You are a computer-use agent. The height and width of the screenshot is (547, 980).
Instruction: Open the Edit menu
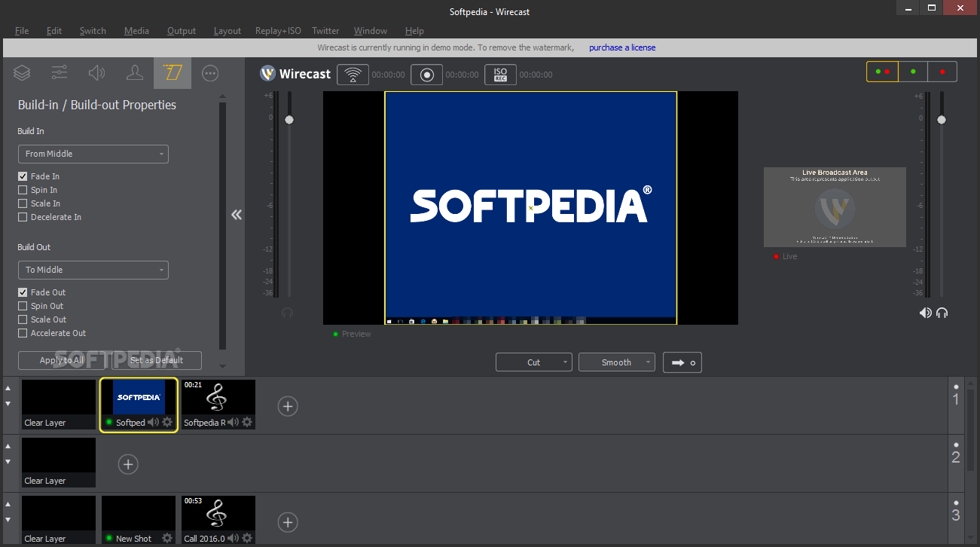click(x=54, y=31)
